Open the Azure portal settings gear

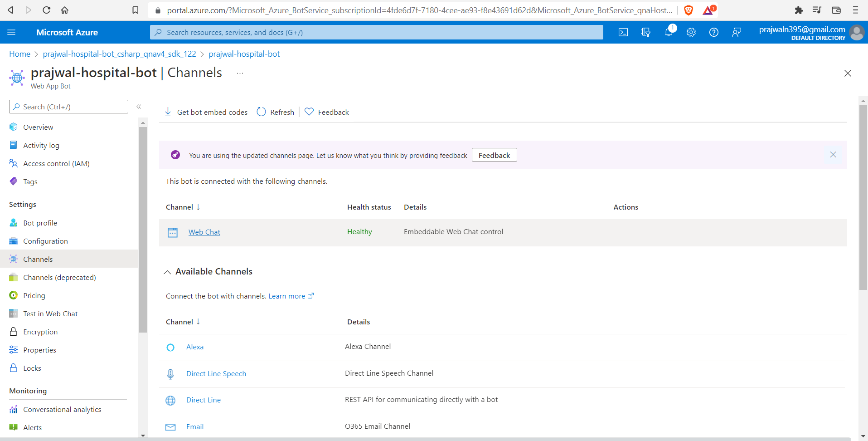[691, 32]
